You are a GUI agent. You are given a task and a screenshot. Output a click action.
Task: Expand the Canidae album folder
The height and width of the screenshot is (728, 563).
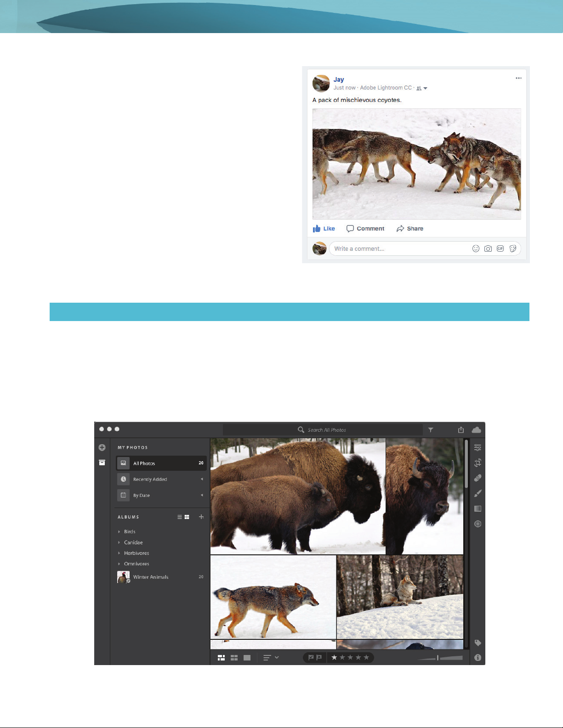coord(119,542)
